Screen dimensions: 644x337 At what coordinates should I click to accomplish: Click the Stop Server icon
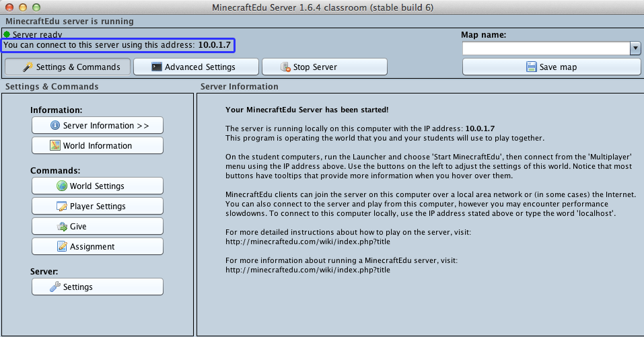click(285, 67)
